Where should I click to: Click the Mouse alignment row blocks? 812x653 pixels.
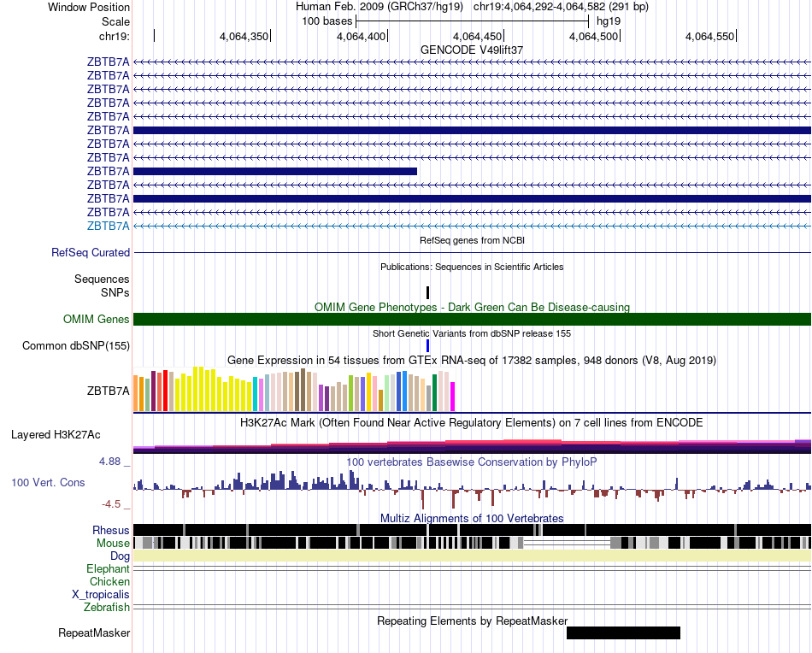pyautogui.click(x=473, y=543)
